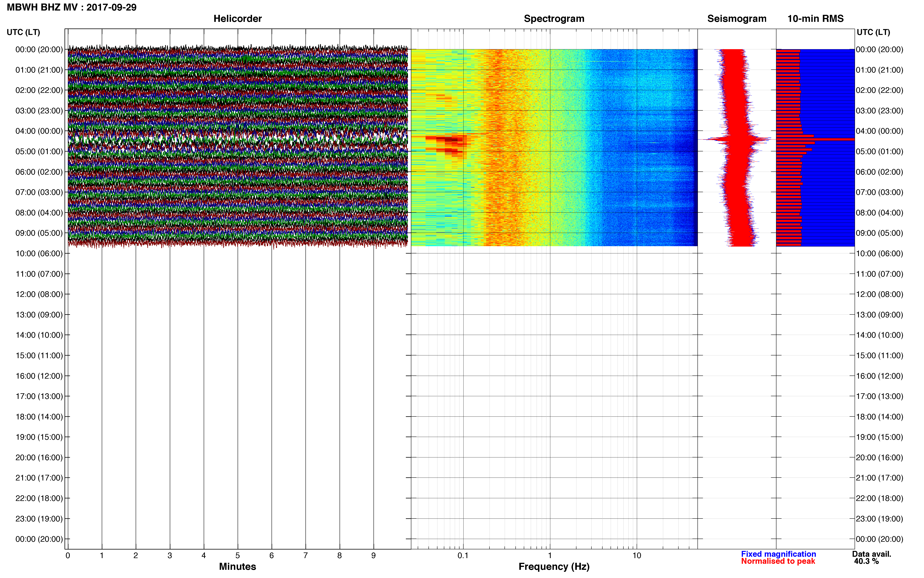Click the station title MBWH BHZ MV : 2017-09-29
This screenshot has width=924, height=578.
(72, 7)
